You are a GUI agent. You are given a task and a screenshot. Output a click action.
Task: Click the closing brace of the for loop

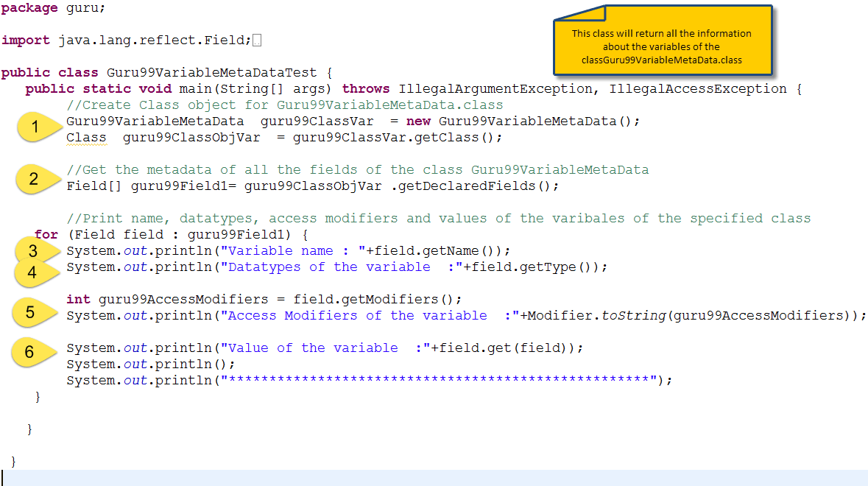36,396
